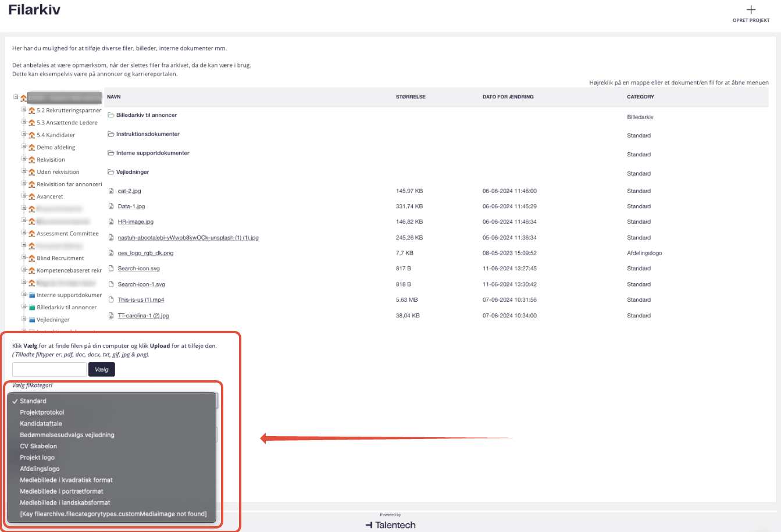The height and width of the screenshot is (532, 781).
Task: Click house icon beside 5.4 Kandidater
Action: coord(32,135)
